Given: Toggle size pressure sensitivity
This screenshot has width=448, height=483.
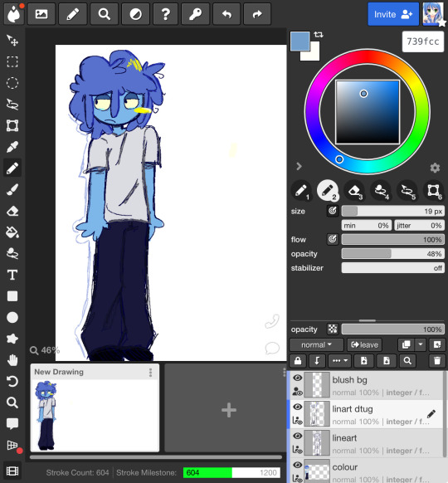Looking at the screenshot, I should point(333,211).
